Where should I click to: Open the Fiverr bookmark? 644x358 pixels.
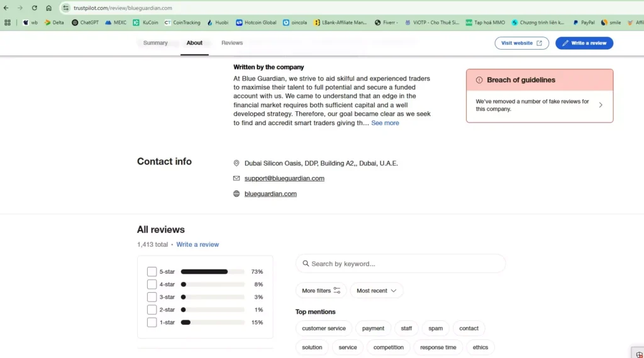(x=386, y=23)
